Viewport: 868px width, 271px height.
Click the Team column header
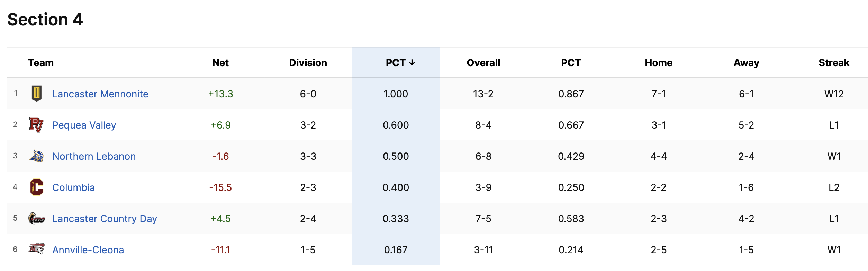41,63
